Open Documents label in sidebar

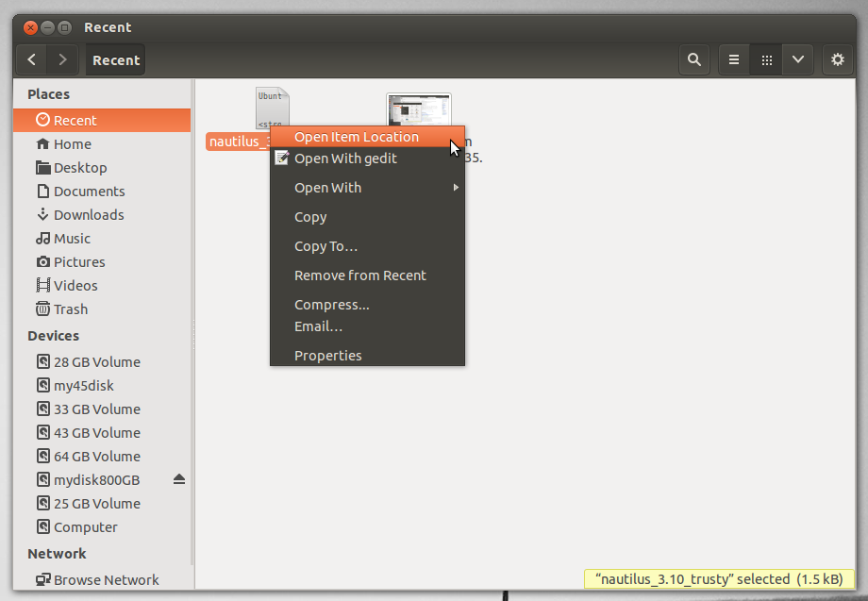coord(89,192)
